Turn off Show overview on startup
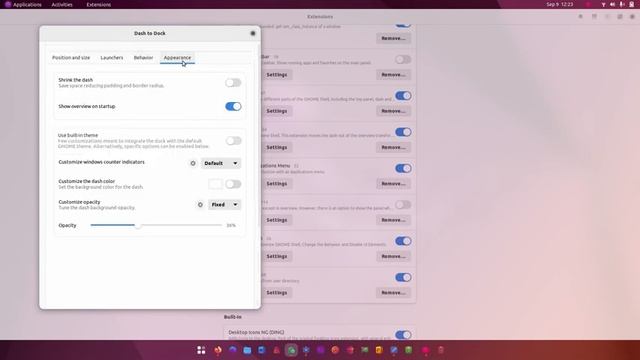 pyautogui.click(x=233, y=107)
